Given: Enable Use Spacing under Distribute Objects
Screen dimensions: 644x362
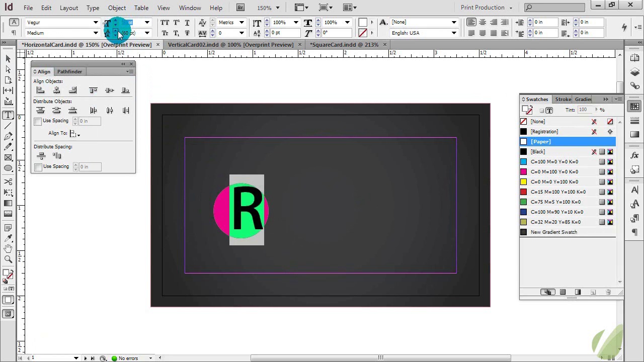Looking at the screenshot, I should (38, 121).
